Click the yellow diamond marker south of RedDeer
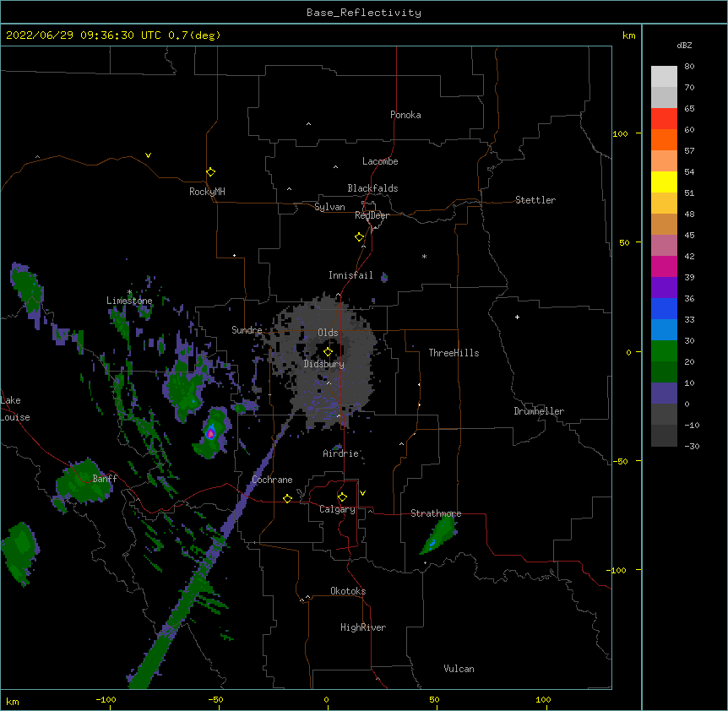The image size is (728, 711). [x=360, y=237]
